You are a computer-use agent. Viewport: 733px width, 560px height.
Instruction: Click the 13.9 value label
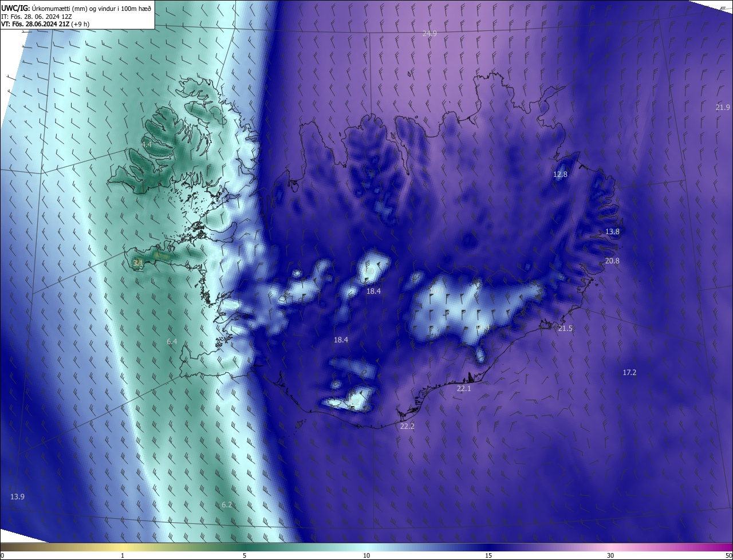(x=17, y=496)
